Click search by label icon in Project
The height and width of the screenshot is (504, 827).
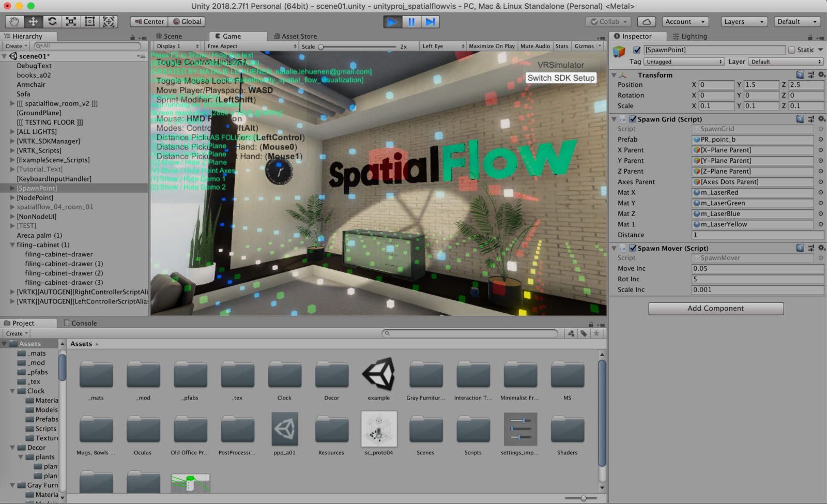tap(584, 333)
